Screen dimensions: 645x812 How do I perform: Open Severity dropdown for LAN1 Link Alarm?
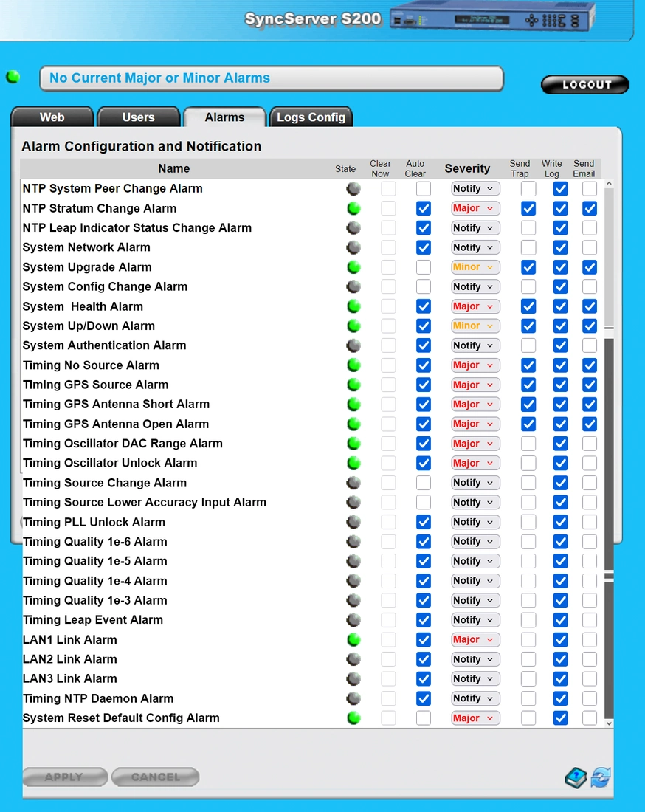[475, 639]
